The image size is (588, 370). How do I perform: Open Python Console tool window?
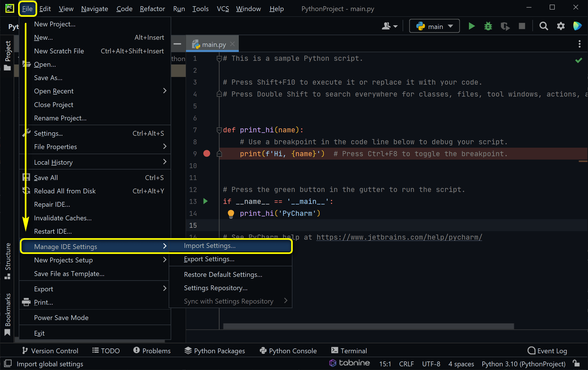(288, 351)
